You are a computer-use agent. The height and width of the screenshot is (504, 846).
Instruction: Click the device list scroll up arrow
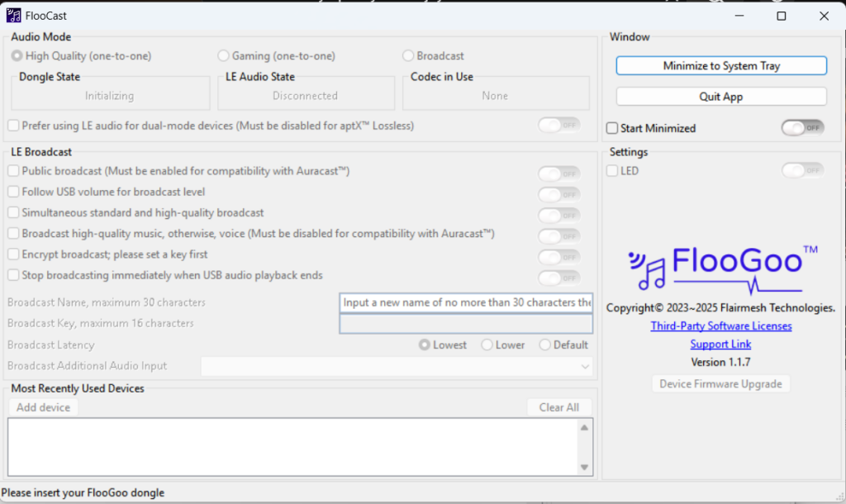[584, 428]
